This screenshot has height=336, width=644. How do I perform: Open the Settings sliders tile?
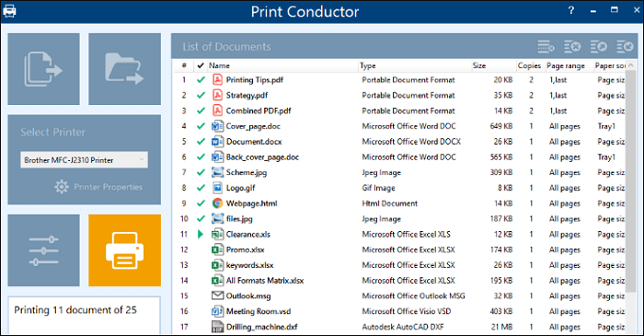43,250
